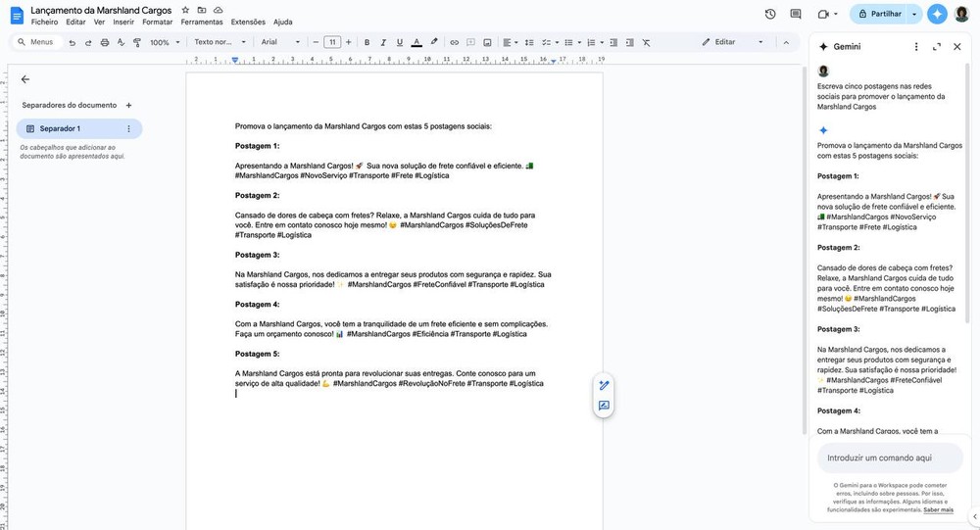Open comments history icon
This screenshot has height=530, width=980.
796,14
